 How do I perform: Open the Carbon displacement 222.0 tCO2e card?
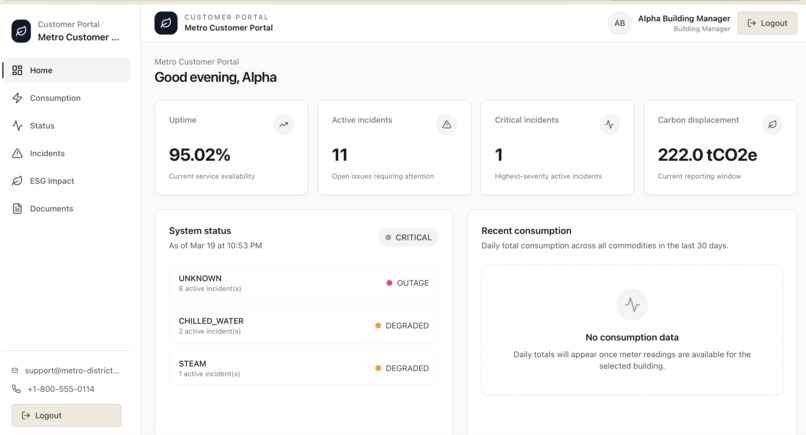pos(720,148)
